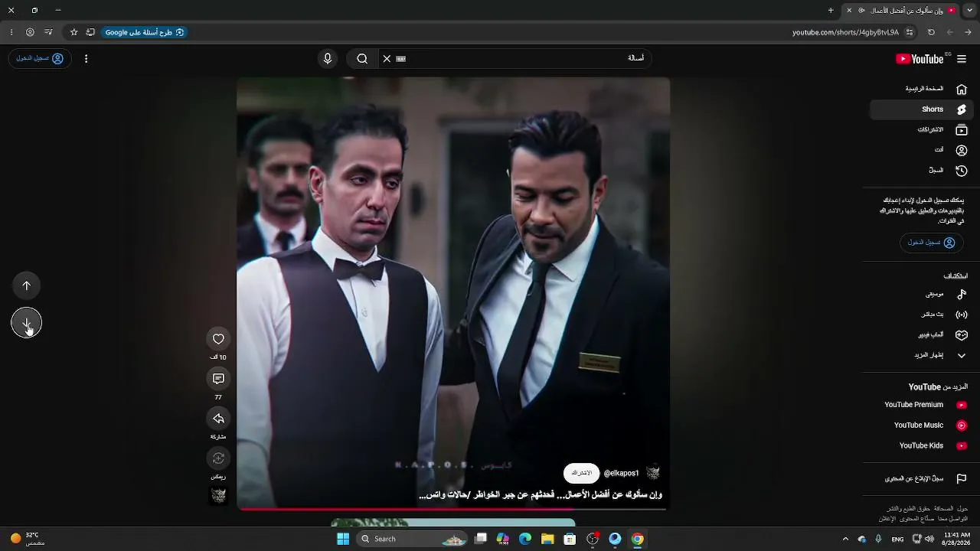Open the @elkapos1 channel link
This screenshot has height=551, width=980.
point(621,473)
